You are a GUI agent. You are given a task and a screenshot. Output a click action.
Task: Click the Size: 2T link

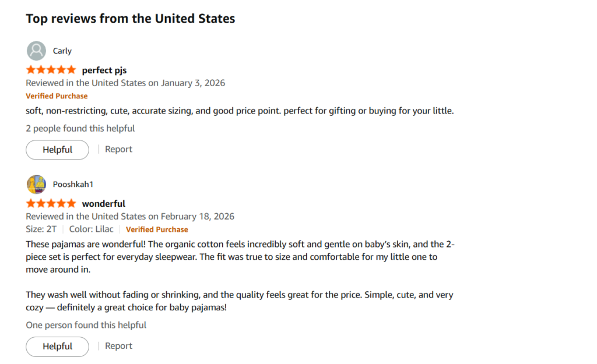pyautogui.click(x=41, y=229)
